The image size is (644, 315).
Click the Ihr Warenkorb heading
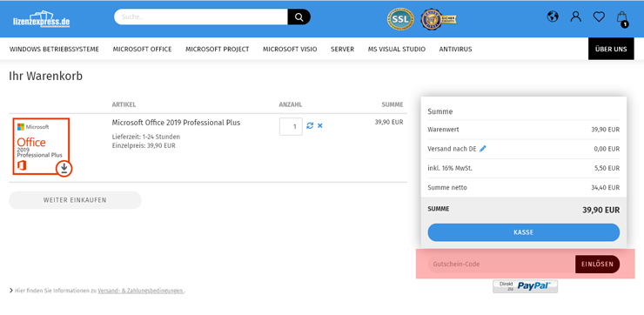pos(45,76)
